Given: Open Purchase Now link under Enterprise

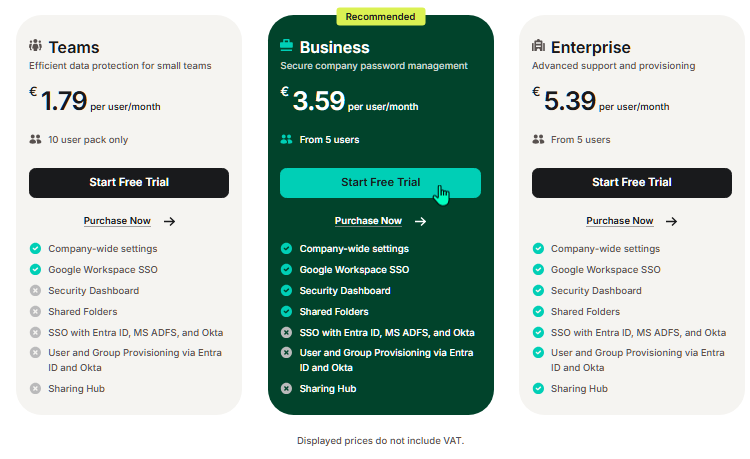Looking at the screenshot, I should tap(620, 221).
